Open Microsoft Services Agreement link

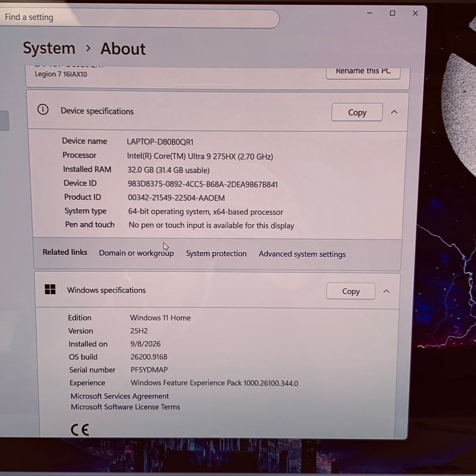(120, 396)
